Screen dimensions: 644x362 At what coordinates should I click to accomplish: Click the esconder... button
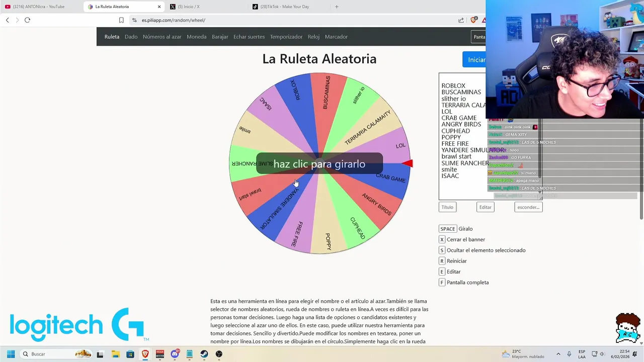click(528, 207)
